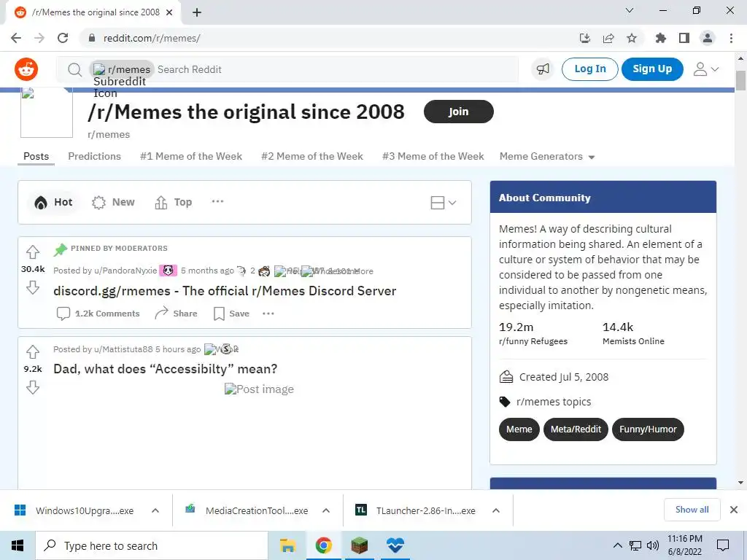747x560 pixels.
Task: Switch to the Posts tab
Action: (36, 156)
